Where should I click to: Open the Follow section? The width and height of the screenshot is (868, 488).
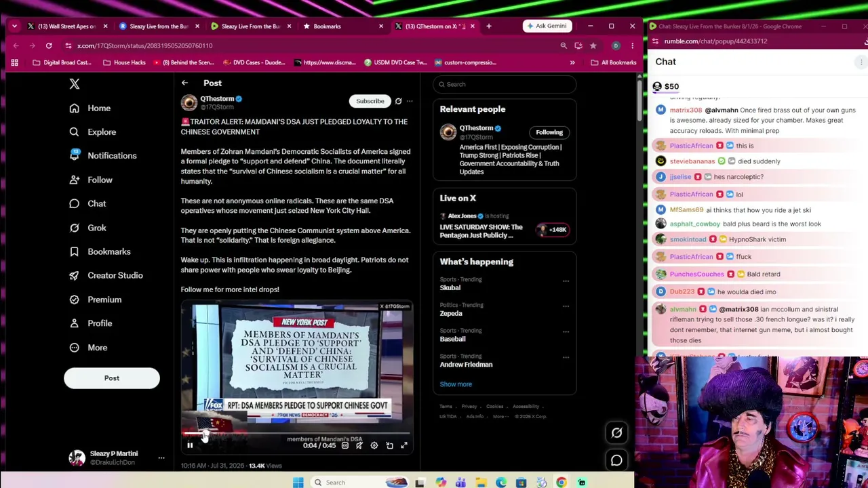(x=90, y=180)
